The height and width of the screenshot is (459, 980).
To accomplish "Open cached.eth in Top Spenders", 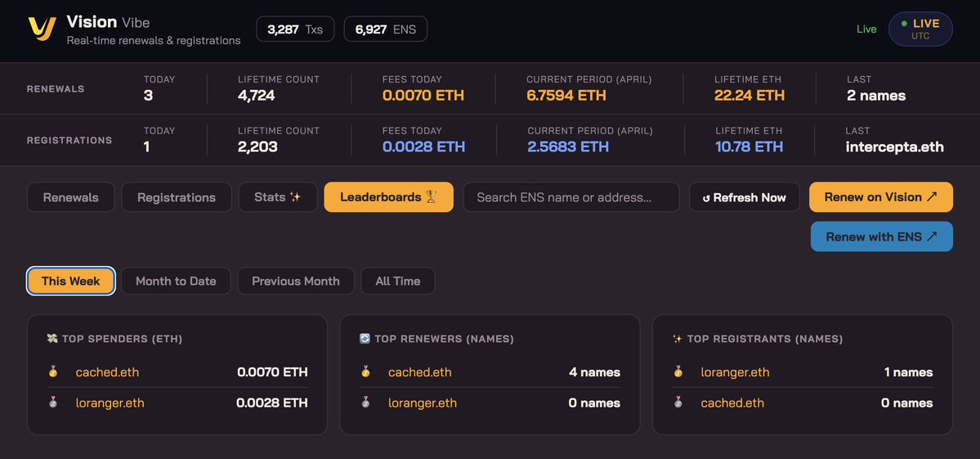I will (108, 372).
